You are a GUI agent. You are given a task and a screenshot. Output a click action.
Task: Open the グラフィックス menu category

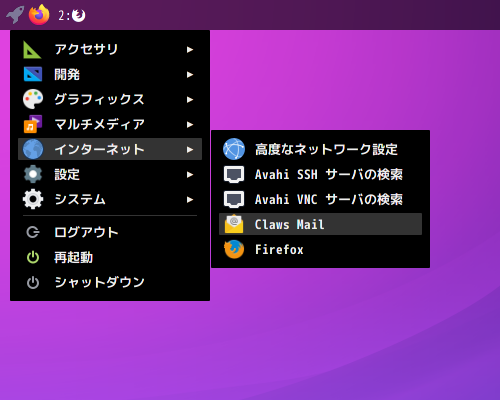(110, 99)
